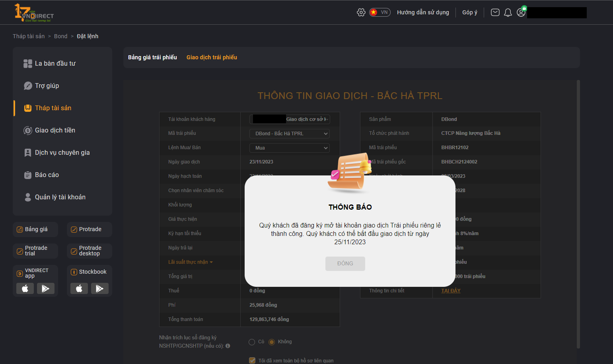Download Stockbook from Apple store
613x364 pixels.
[x=79, y=288]
